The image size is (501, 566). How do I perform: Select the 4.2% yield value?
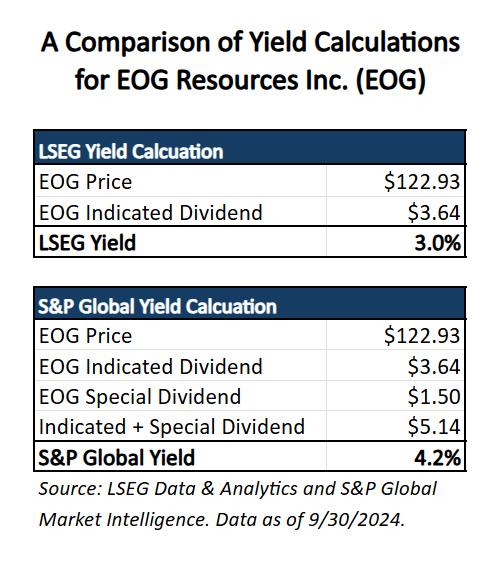(x=437, y=457)
